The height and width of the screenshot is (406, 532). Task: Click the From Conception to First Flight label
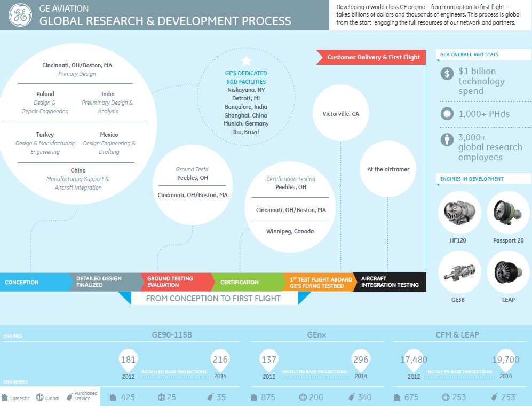[213, 298]
